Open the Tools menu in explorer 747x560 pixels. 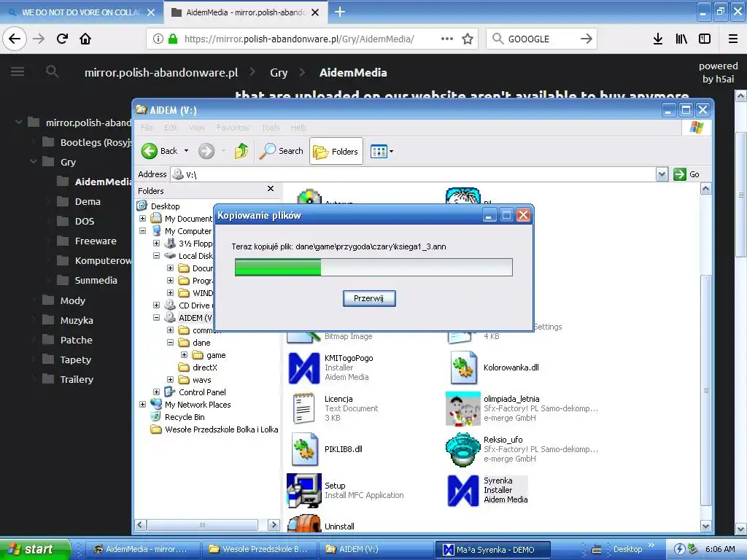(x=271, y=128)
